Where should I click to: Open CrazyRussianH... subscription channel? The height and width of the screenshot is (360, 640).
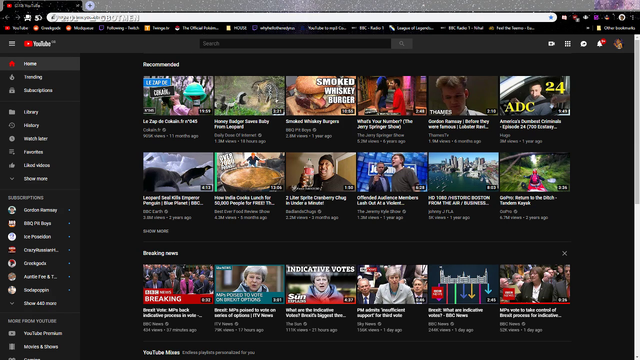coord(40,250)
